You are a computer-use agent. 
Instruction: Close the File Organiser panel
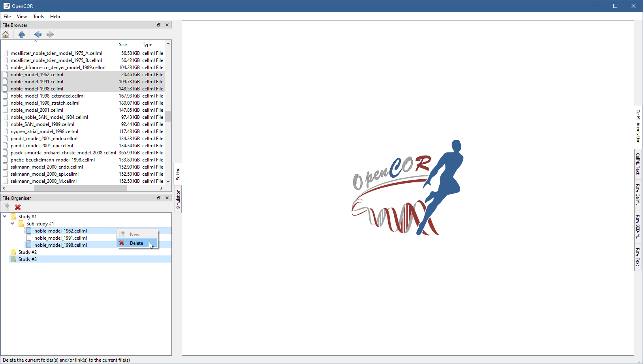[x=167, y=198]
